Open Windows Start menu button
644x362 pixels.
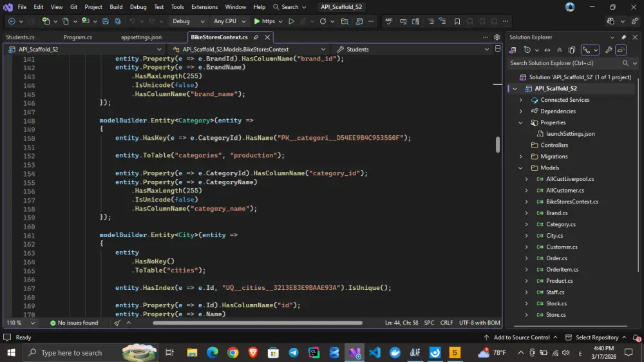(x=11, y=352)
